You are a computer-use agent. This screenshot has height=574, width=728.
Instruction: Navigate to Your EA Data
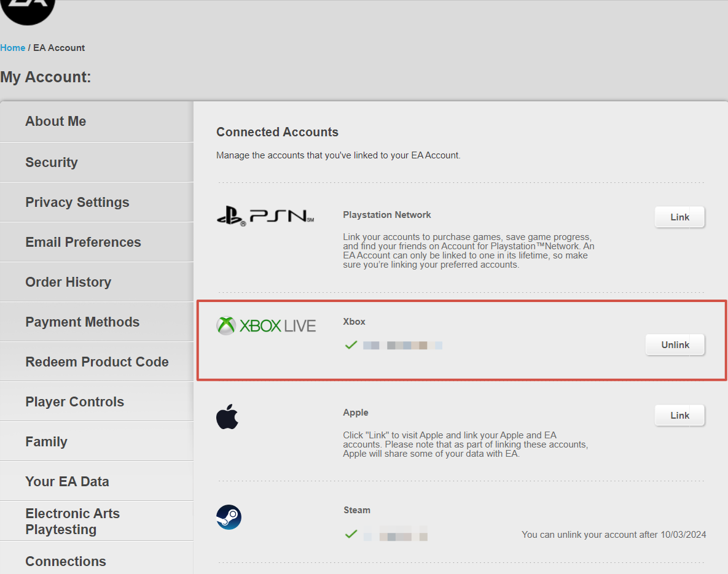[67, 482]
